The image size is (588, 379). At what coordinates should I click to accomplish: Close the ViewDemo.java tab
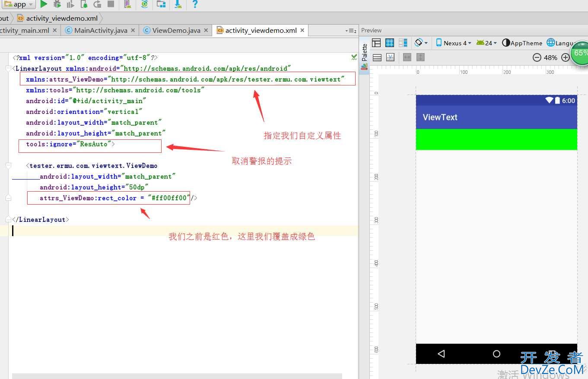click(206, 30)
